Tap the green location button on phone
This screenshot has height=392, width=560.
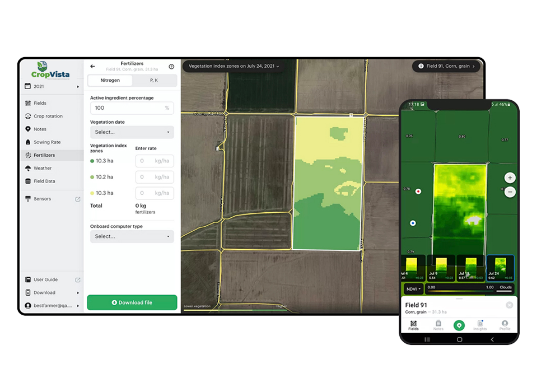pyautogui.click(x=459, y=325)
